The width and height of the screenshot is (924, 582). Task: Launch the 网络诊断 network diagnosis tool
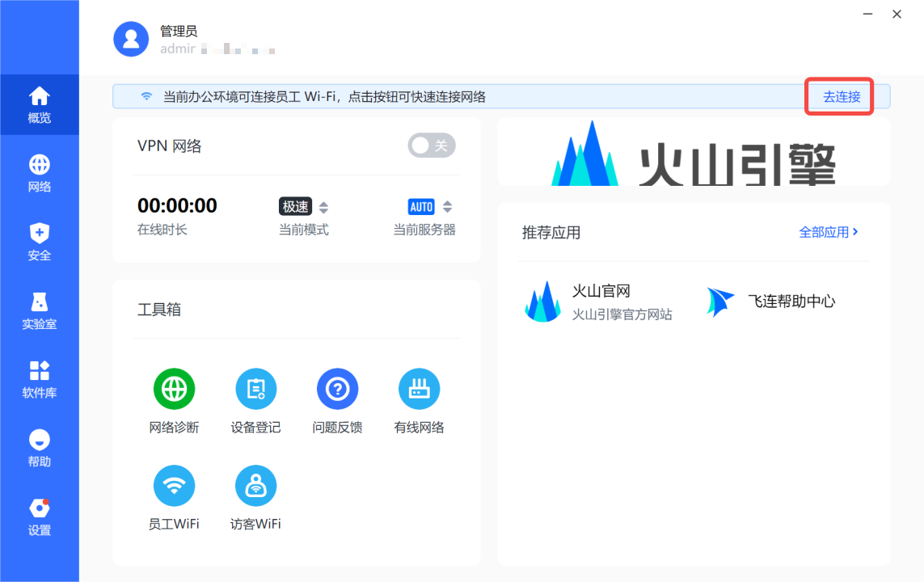tap(174, 389)
